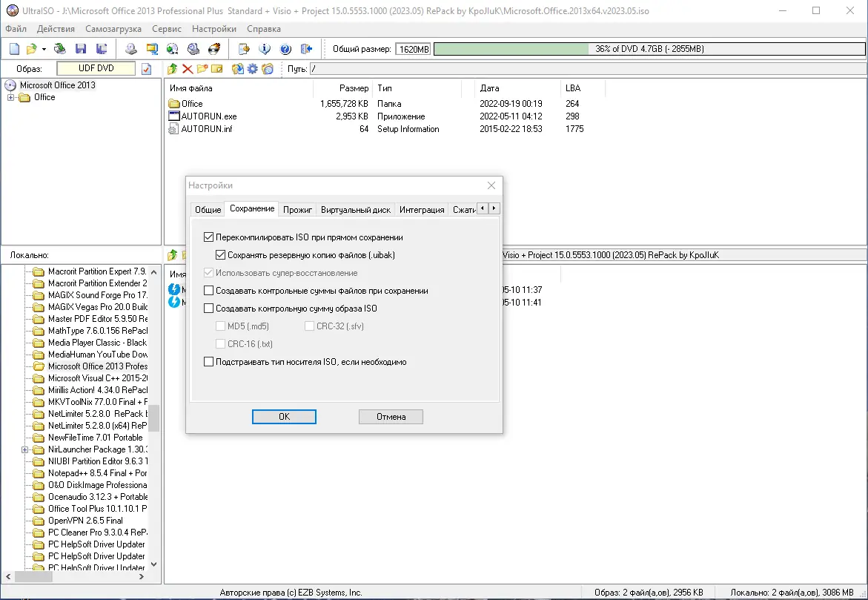Click the local tree horizontal scrollbar thumb

[33, 577]
